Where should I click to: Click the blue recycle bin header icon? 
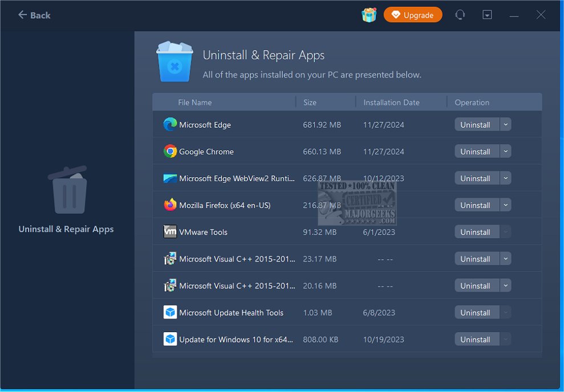175,62
